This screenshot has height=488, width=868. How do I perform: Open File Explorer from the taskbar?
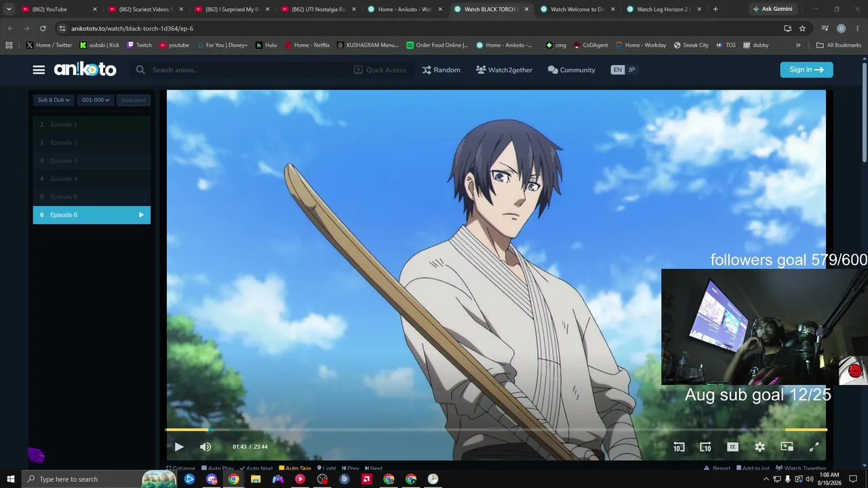click(256, 479)
